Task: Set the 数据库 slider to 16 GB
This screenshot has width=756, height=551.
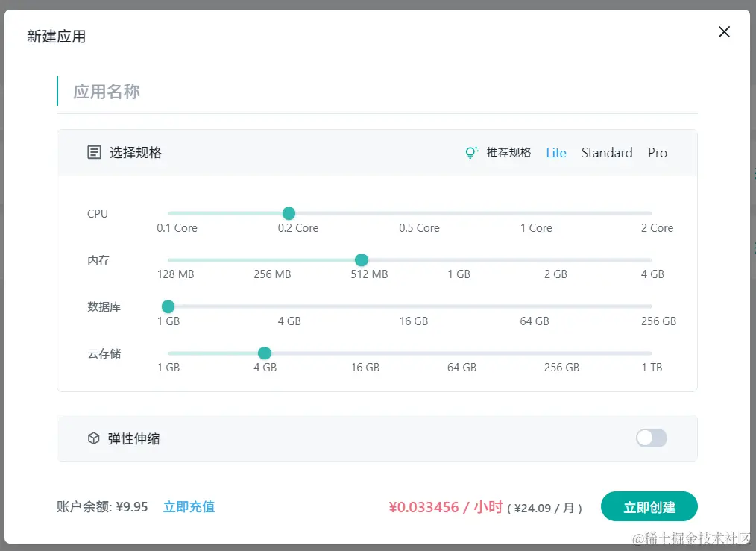Action: (x=414, y=306)
